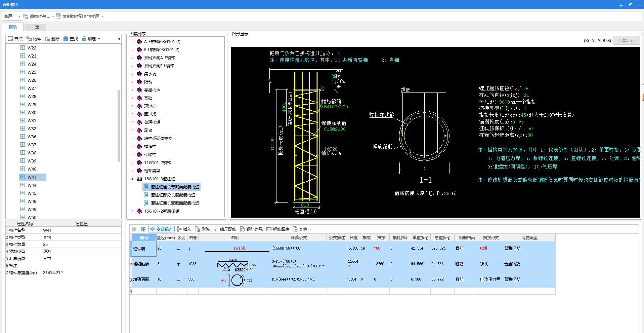
Task: Click the 缩尺配筋 toolbar button
Action: tap(225, 229)
